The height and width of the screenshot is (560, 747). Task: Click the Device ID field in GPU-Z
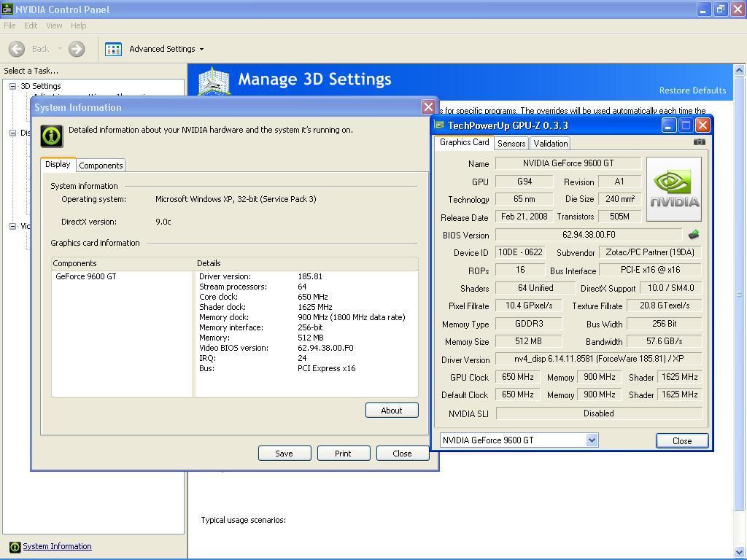(520, 252)
